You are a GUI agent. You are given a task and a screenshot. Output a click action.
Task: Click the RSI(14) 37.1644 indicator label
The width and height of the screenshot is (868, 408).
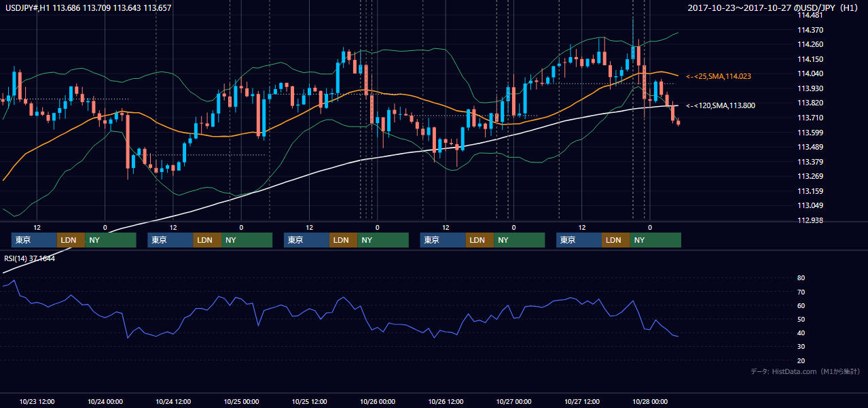click(30, 258)
